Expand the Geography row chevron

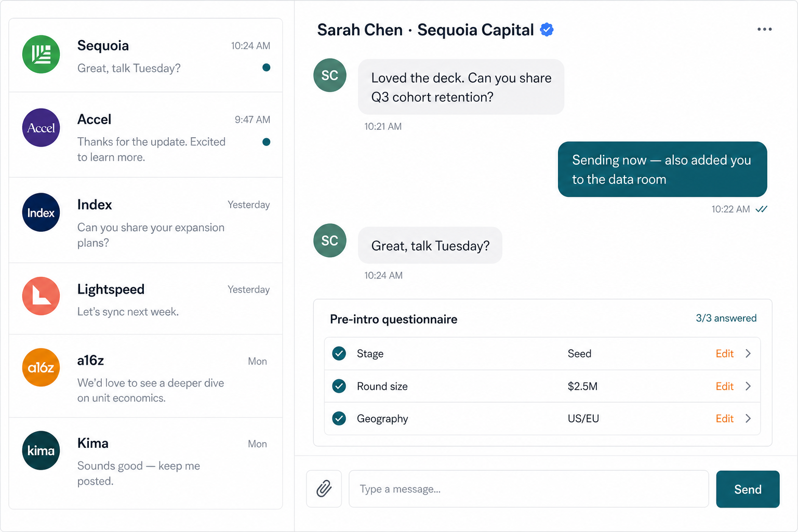point(748,418)
